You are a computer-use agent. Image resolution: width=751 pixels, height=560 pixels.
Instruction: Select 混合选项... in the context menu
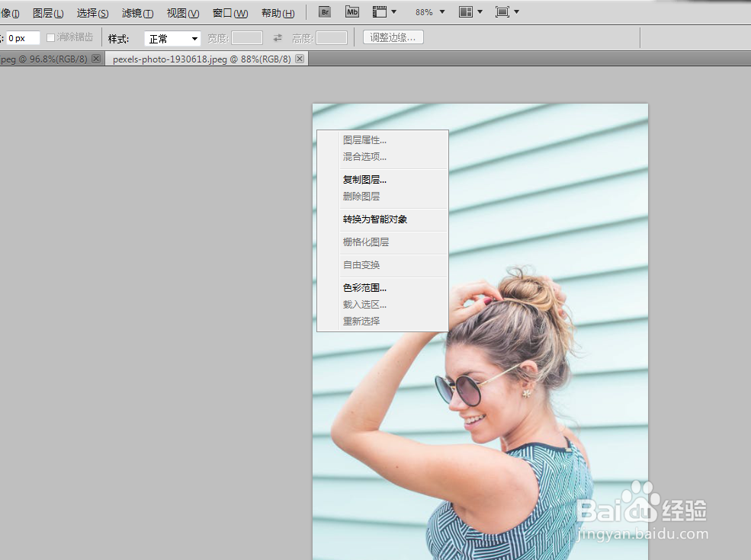coord(382,156)
